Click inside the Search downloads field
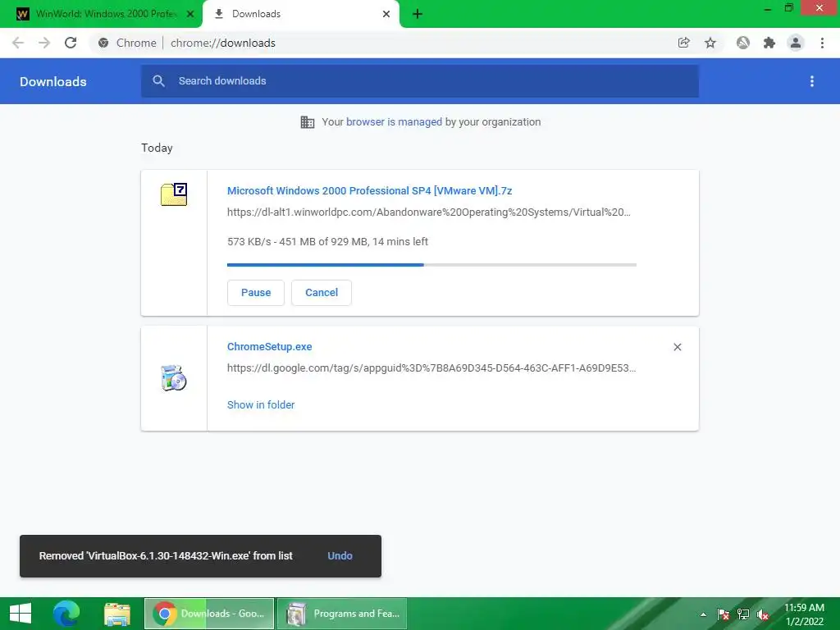Screen dimensions: 840x630 click(420, 81)
